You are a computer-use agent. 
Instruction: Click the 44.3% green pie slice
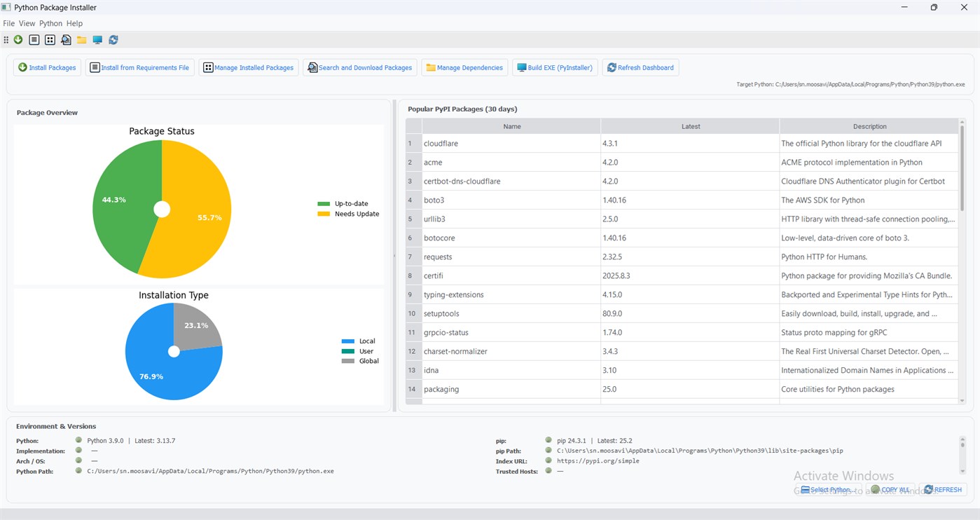pos(123,203)
